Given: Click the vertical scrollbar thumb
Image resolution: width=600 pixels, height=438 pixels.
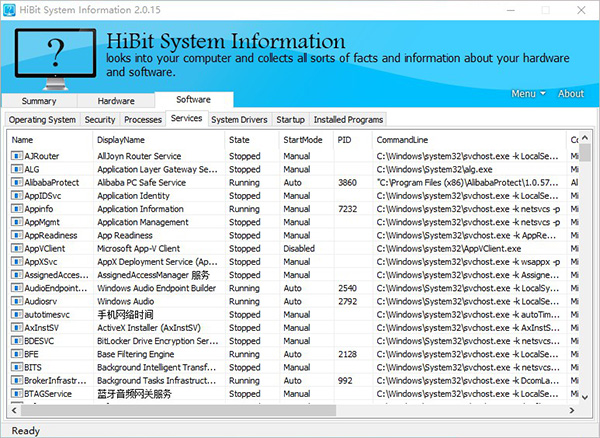Looking at the screenshot, I should [585, 153].
